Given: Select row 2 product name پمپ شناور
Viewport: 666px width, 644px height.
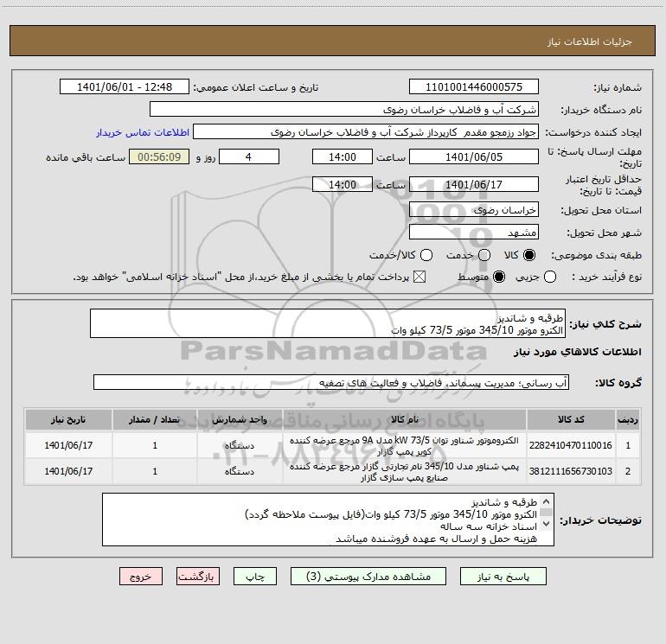Looking at the screenshot, I should click(x=404, y=472).
